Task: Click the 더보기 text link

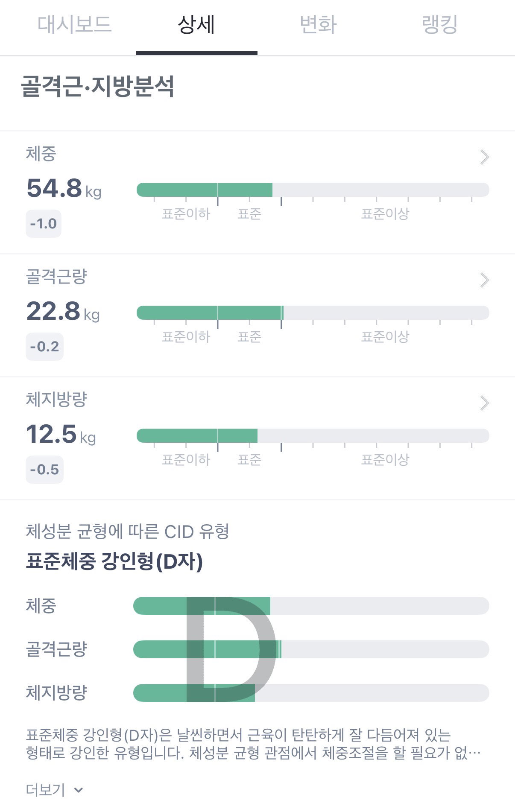Action: [45, 790]
